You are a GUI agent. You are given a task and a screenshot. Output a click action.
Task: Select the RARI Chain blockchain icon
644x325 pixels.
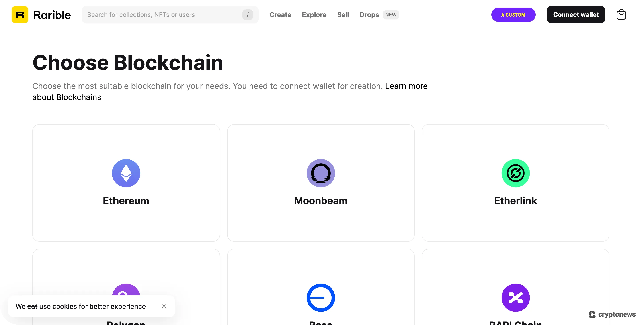click(515, 298)
